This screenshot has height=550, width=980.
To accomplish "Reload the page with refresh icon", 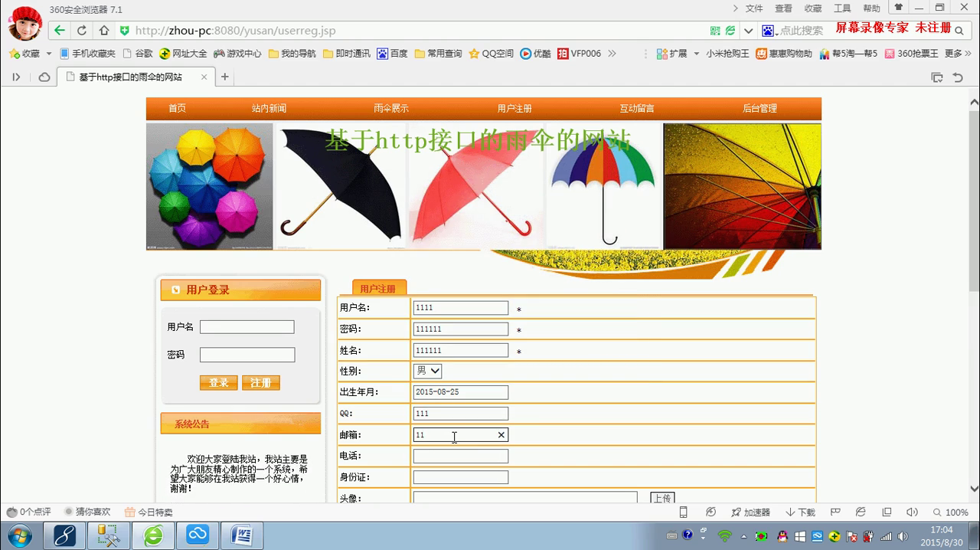I will click(82, 31).
